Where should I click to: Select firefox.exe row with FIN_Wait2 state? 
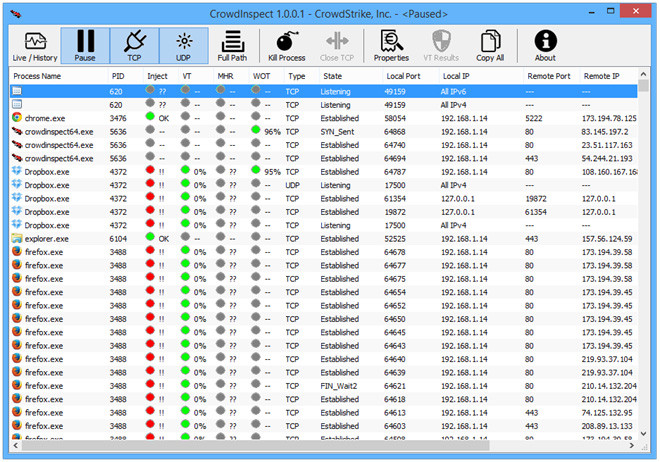coord(323,386)
